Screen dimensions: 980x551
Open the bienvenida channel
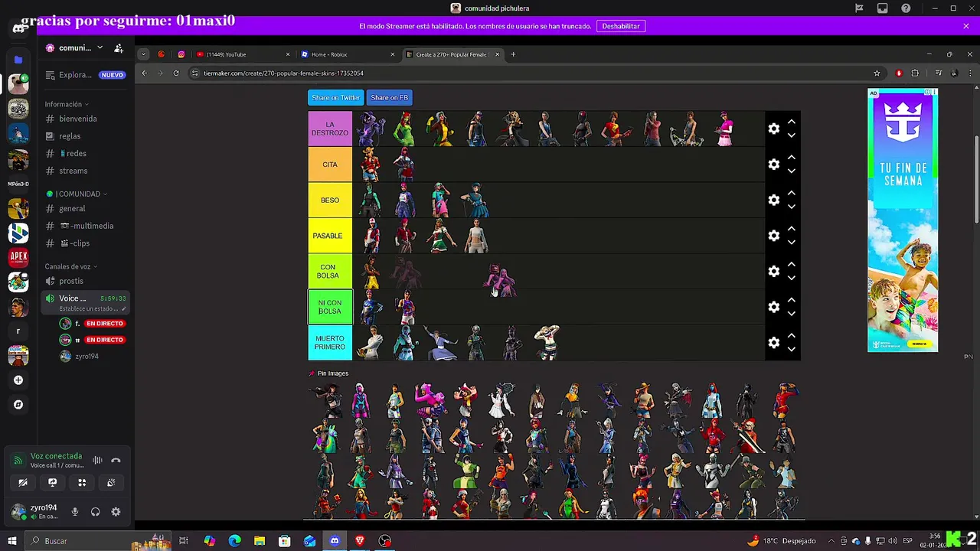click(x=85, y=119)
